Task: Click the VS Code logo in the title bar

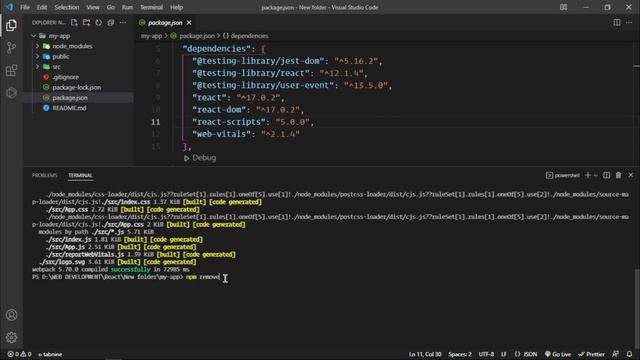Action: 9,7
